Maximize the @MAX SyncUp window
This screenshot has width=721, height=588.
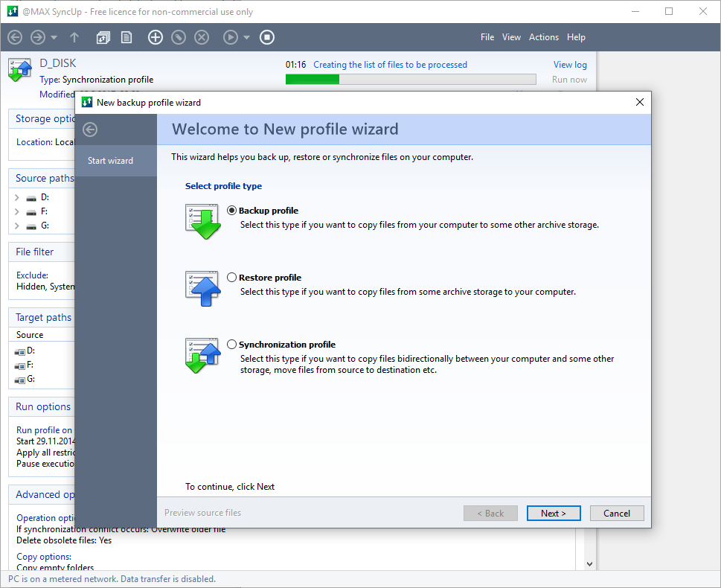pyautogui.click(x=669, y=11)
